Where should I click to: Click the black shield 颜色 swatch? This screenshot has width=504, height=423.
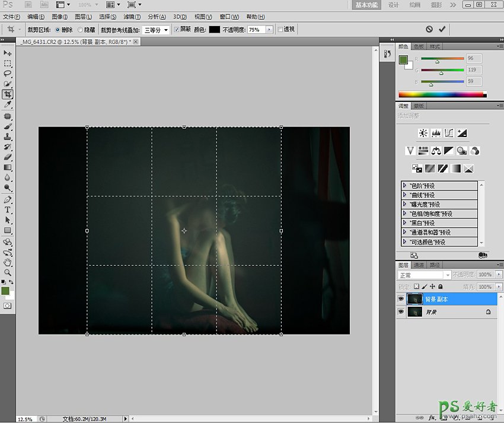(214, 29)
